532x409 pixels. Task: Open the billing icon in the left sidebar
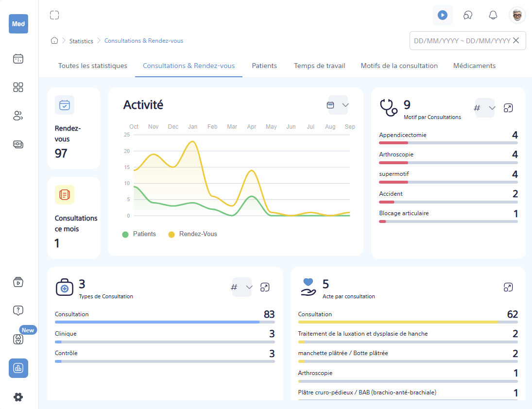[18, 144]
